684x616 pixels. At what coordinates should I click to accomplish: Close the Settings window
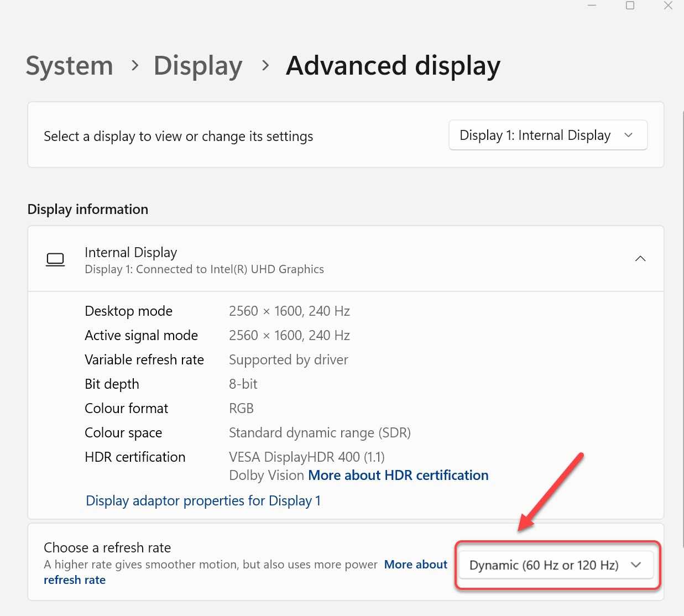668,6
